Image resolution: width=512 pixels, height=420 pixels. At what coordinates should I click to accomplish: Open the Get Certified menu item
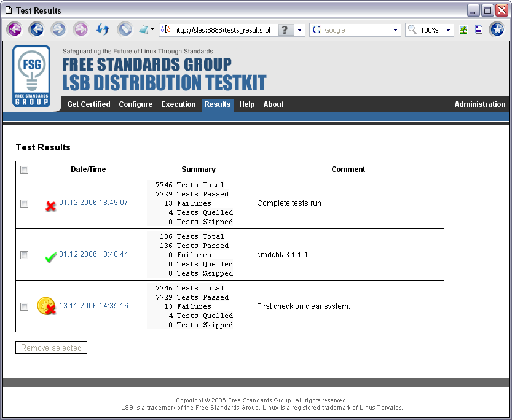[89, 104]
